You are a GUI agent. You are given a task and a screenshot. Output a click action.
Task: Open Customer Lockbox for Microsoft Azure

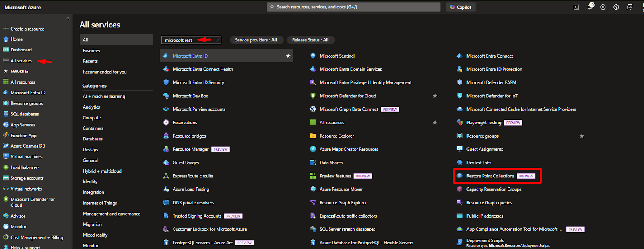pos(210,229)
